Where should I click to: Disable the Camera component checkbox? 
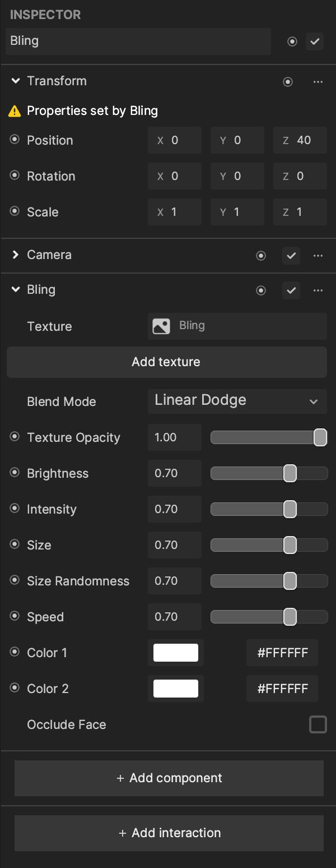pos(291,256)
